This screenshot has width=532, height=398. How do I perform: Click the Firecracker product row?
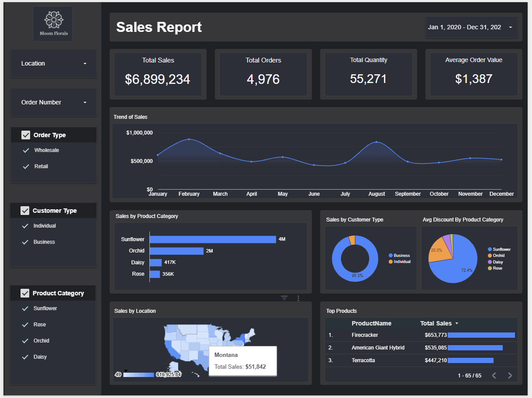click(x=365, y=335)
